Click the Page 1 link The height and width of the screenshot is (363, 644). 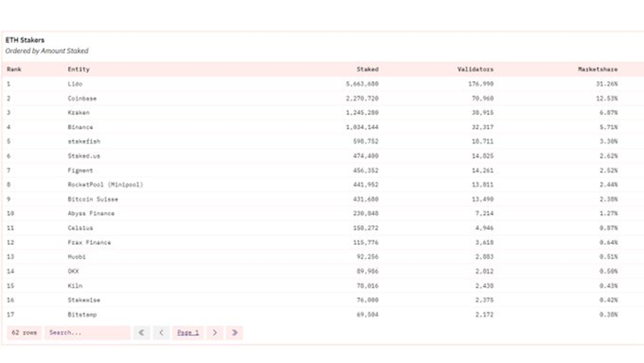pos(188,333)
